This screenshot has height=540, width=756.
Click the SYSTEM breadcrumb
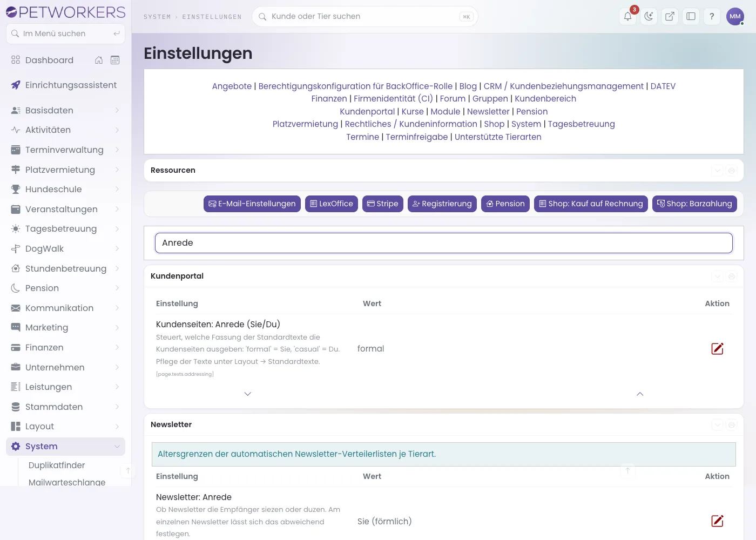pos(157,17)
